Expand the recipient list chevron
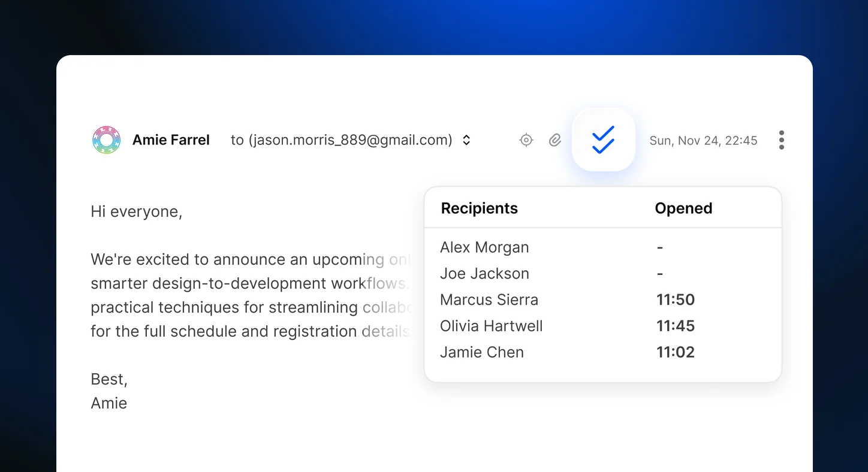Screen dimensions: 868x472 [x=466, y=140]
